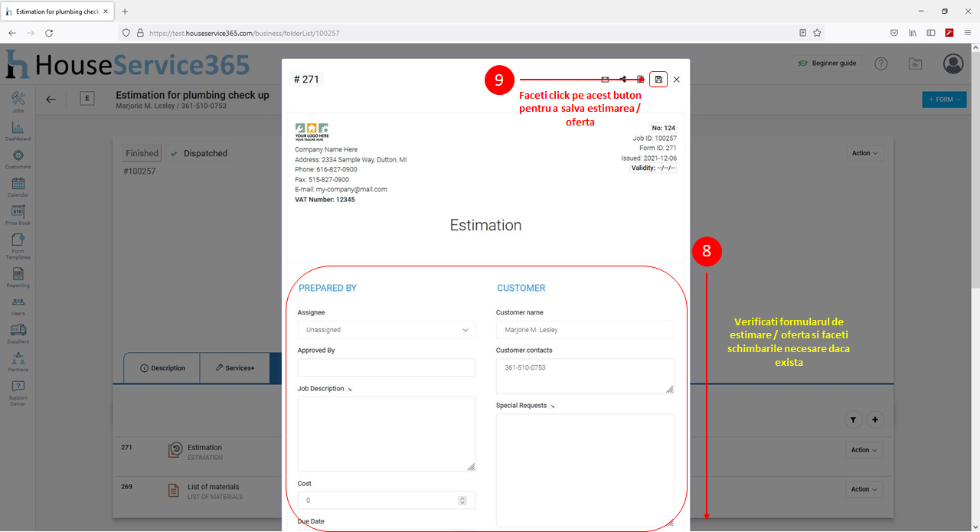The image size is (980, 532).
Task: Click the folder icon in the top header
Action: pos(915,64)
